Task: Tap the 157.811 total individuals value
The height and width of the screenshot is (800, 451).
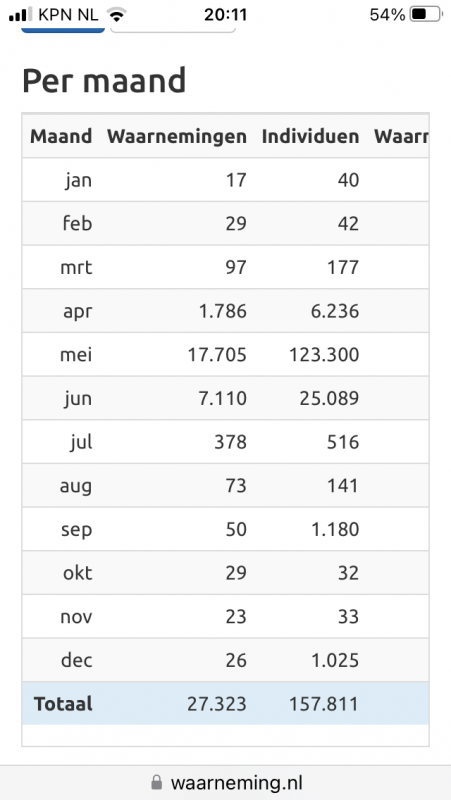Action: pos(324,704)
